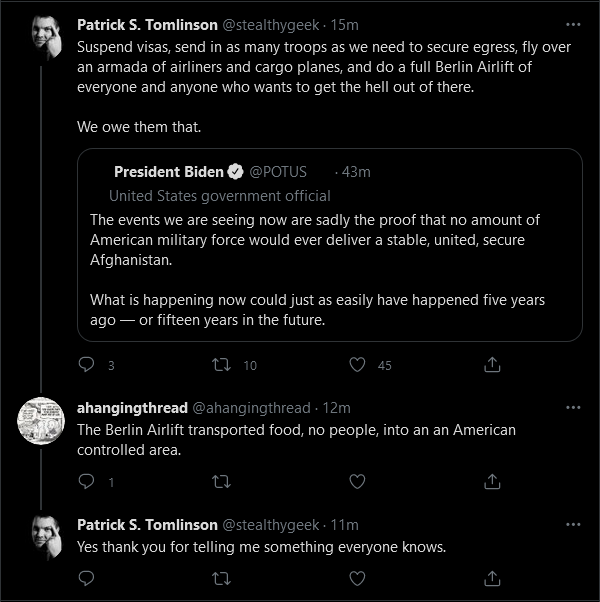Open more options on the 11m tweet
Viewport: 600px width, 602px height.
coord(573,524)
